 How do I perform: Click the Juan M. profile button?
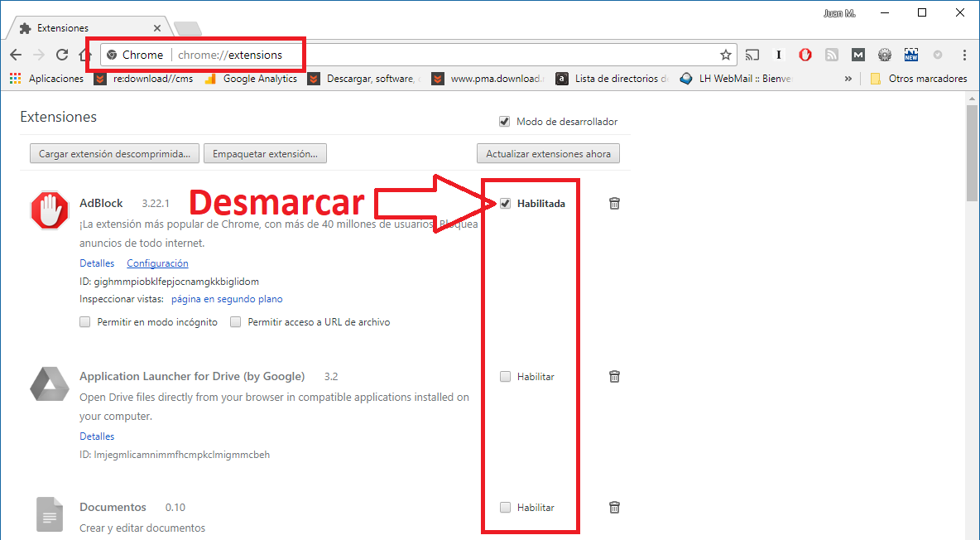pyautogui.click(x=839, y=13)
